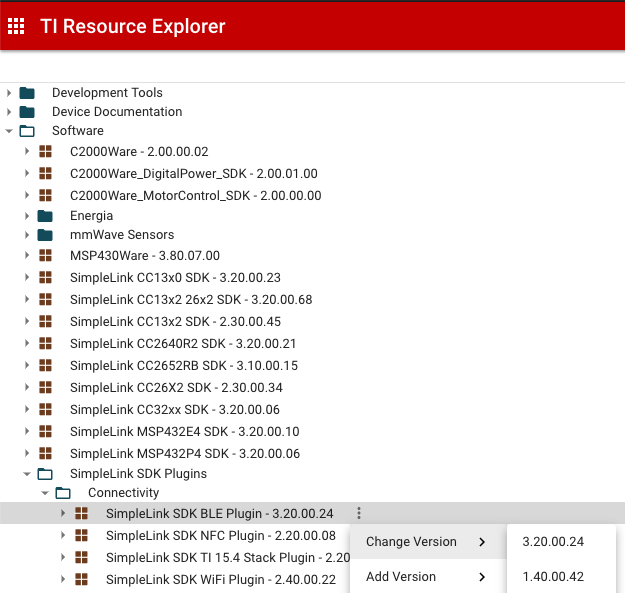The image size is (625, 593).
Task: Click the C2000Ware_MotorControl_SDK package icon
Action: 45,195
